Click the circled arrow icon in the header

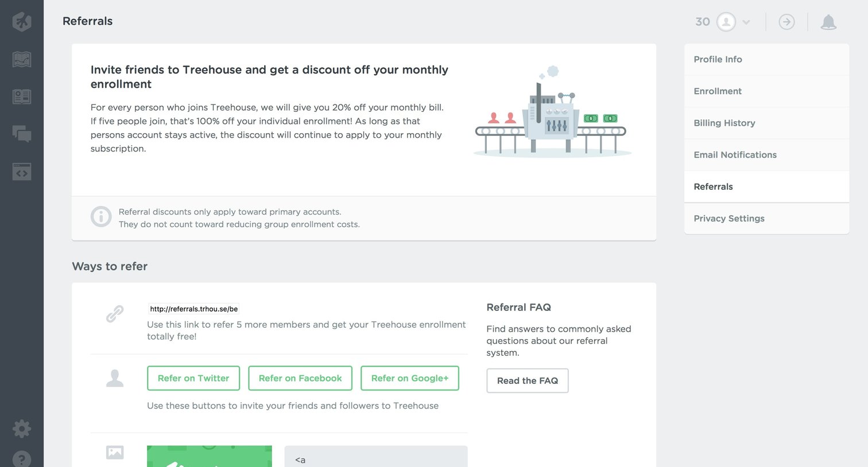pyautogui.click(x=786, y=22)
